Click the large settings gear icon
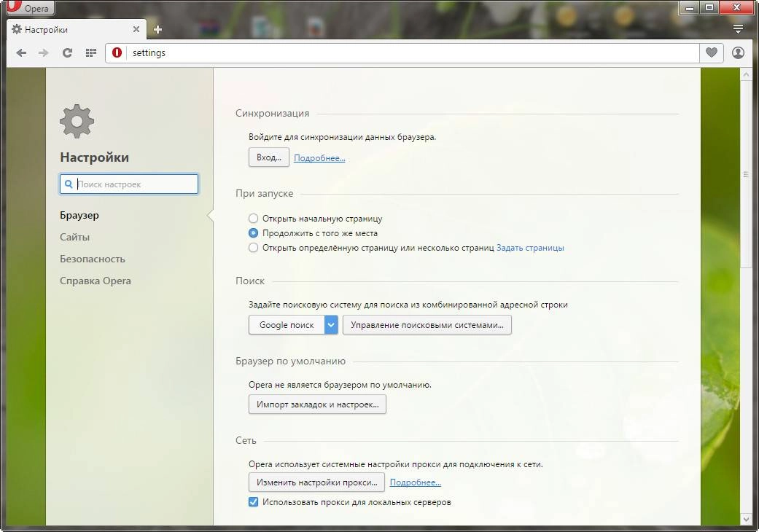Viewport: 759px width, 532px height. point(77,121)
